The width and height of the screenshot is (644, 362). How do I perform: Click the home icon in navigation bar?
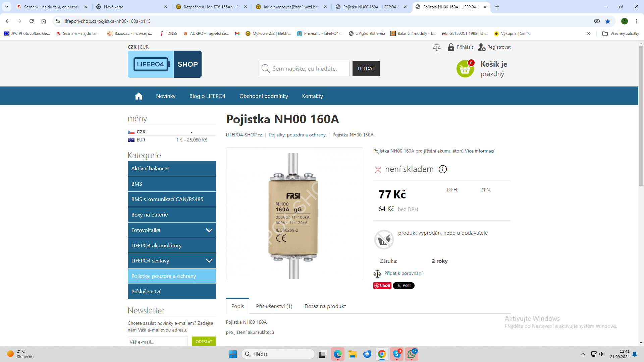click(139, 96)
